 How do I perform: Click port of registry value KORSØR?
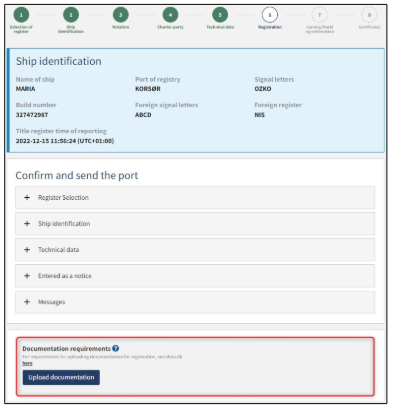[148, 89]
